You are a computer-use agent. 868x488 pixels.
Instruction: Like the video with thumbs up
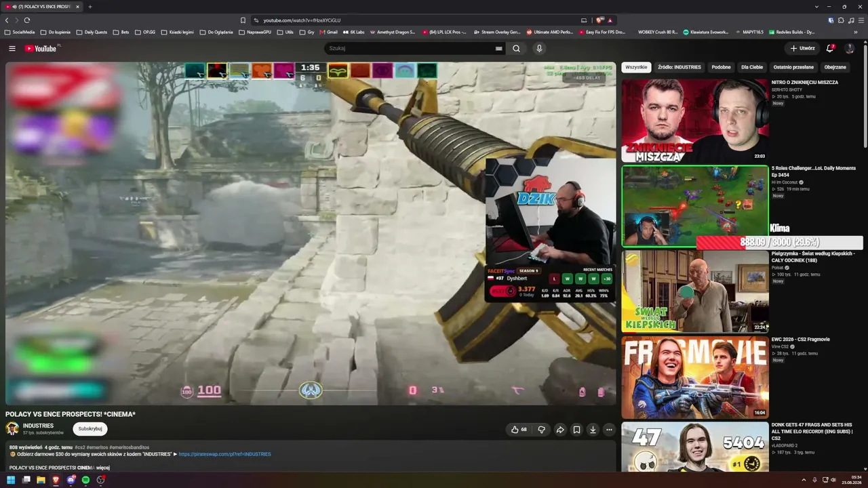(x=519, y=429)
